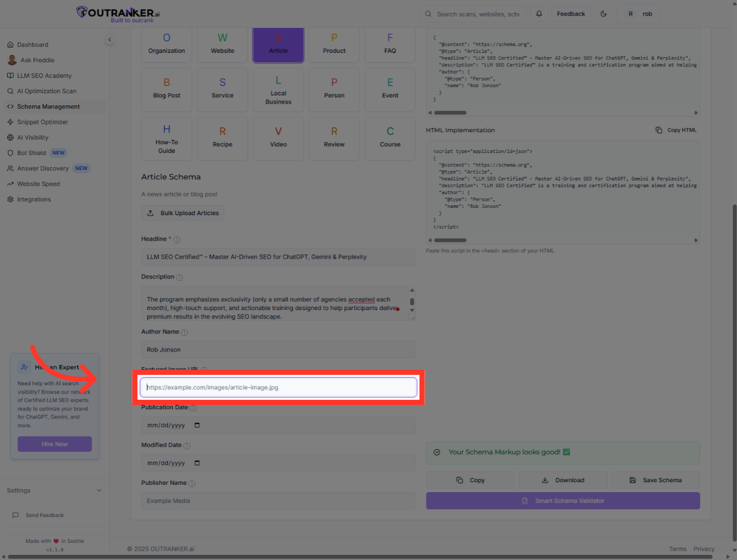737x560 pixels.
Task: Open Integrations from the sidebar
Action: click(54, 200)
